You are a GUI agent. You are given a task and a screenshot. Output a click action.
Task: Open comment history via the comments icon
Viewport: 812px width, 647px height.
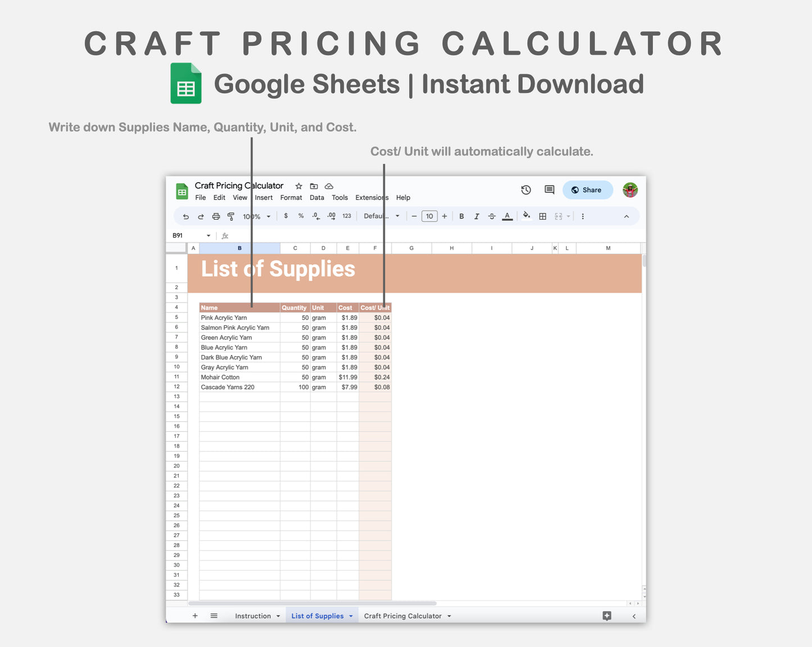[x=549, y=190]
